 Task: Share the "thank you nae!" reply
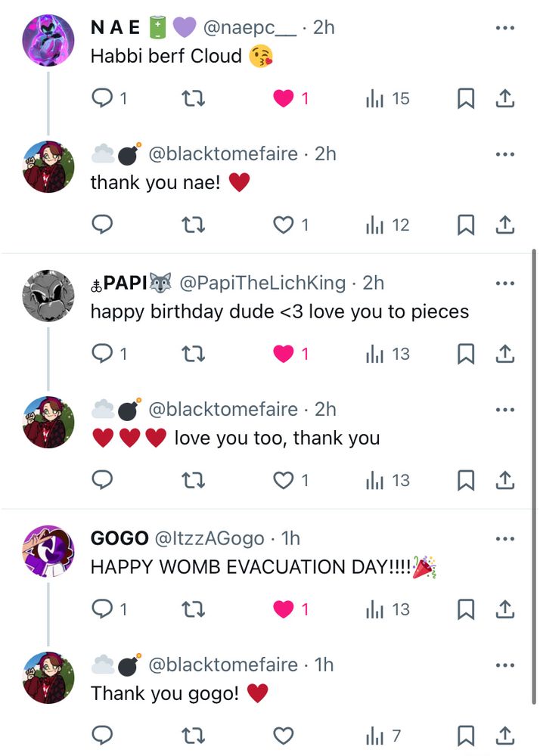506,225
